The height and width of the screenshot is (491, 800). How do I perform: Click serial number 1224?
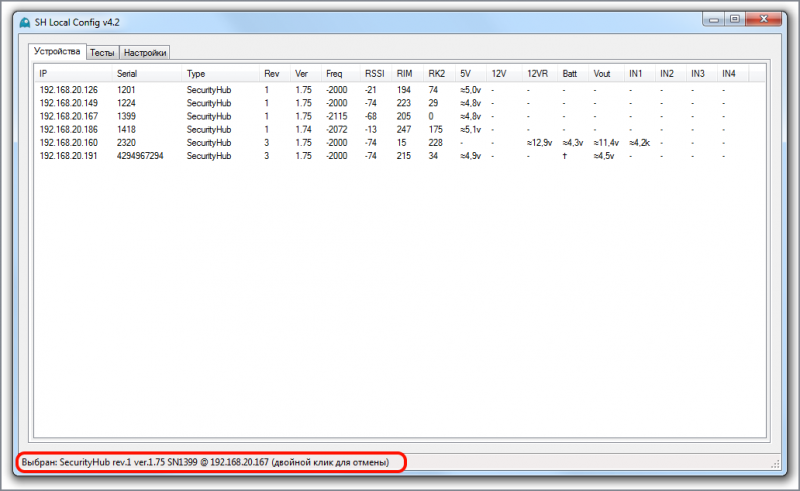pos(126,103)
